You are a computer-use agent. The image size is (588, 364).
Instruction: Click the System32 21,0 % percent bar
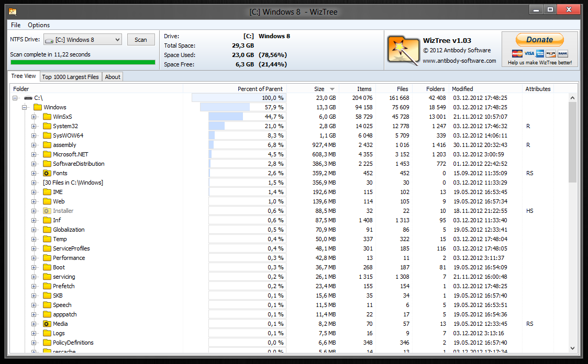[x=248, y=126]
